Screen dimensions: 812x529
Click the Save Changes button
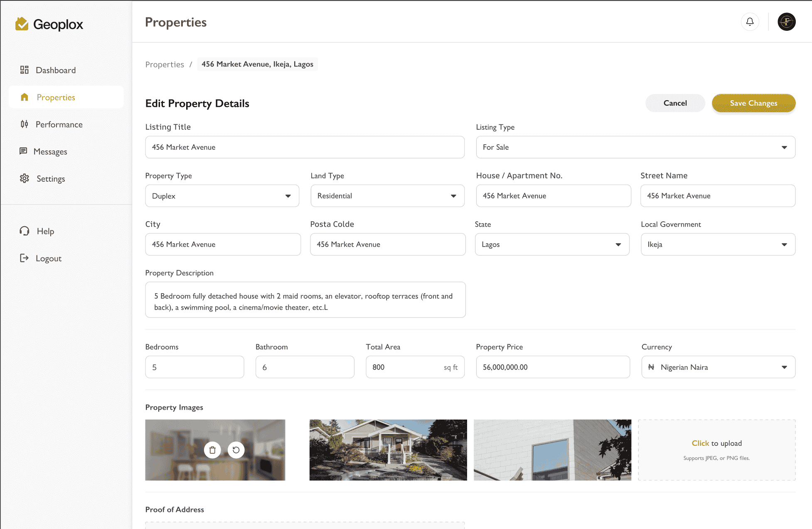[753, 103]
